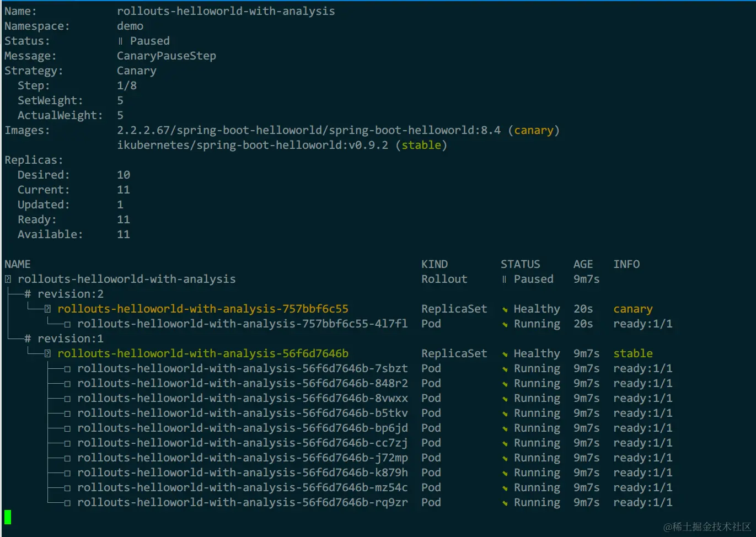
Task: Click the Running check icon for pod mz54c
Action: pos(505,488)
